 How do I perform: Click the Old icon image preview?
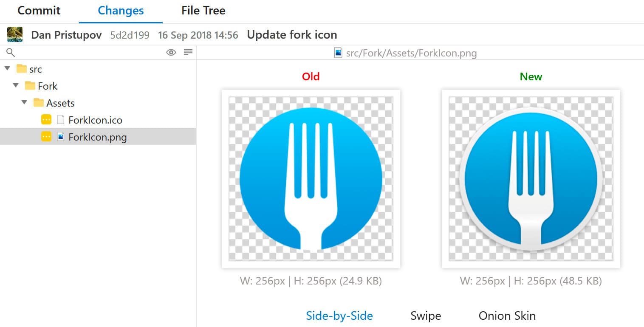[311, 178]
